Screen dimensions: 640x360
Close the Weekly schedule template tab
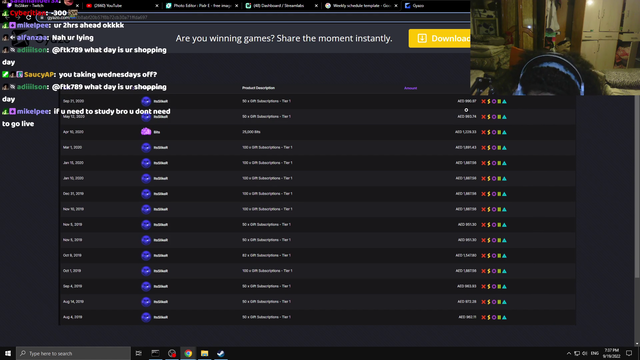click(x=396, y=6)
